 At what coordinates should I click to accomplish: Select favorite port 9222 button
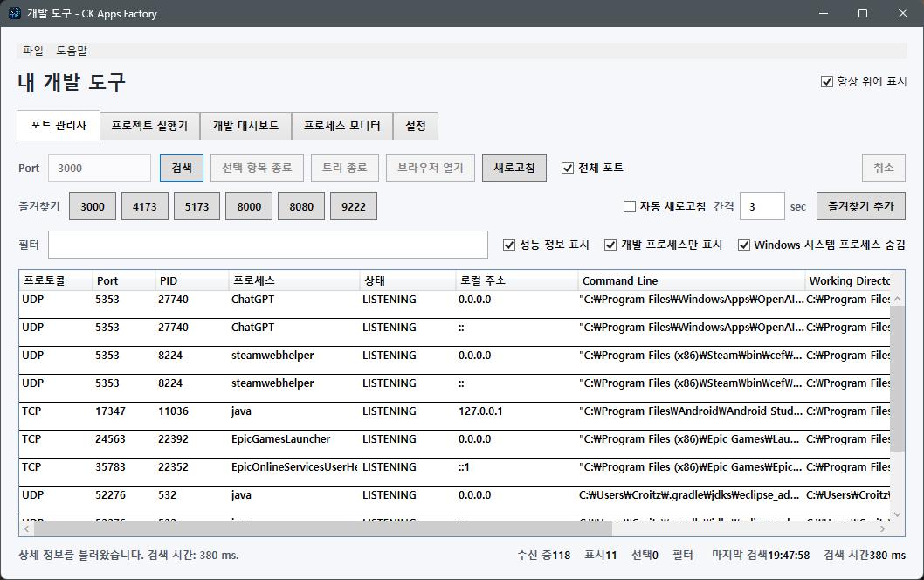354,206
